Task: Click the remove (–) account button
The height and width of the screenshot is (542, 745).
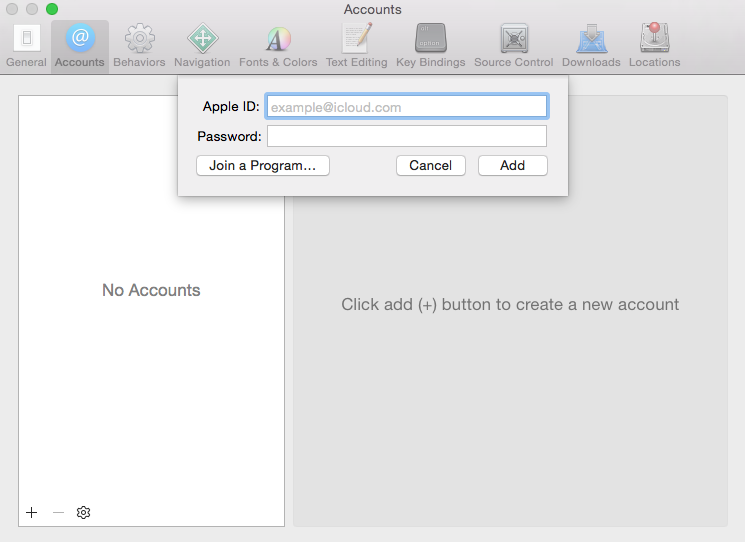Action: click(58, 513)
